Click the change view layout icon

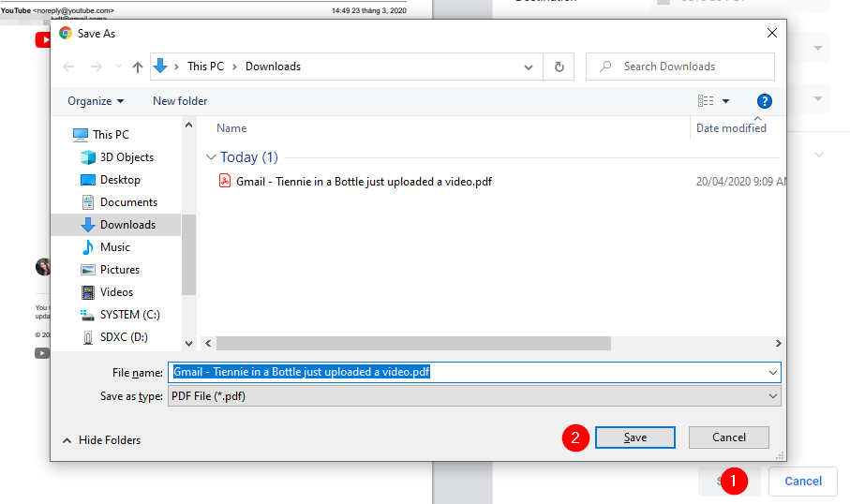pyautogui.click(x=706, y=101)
